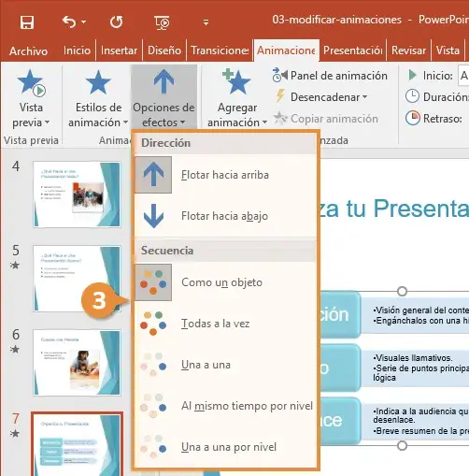The image size is (469, 476).
Task: Open Estilos de animación gallery
Action: click(x=98, y=99)
